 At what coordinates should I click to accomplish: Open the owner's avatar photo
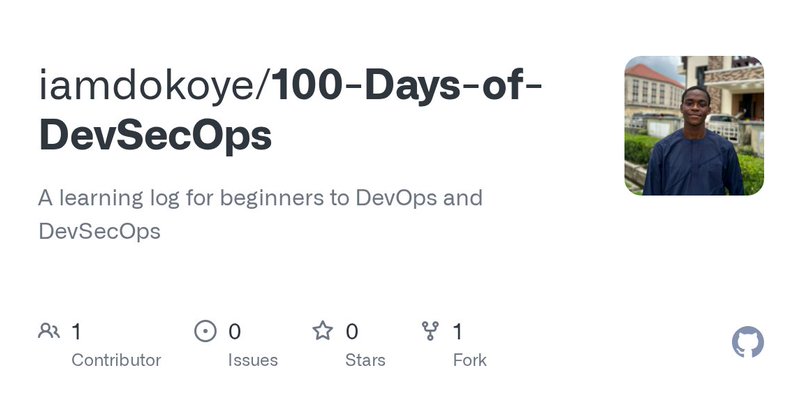694,126
